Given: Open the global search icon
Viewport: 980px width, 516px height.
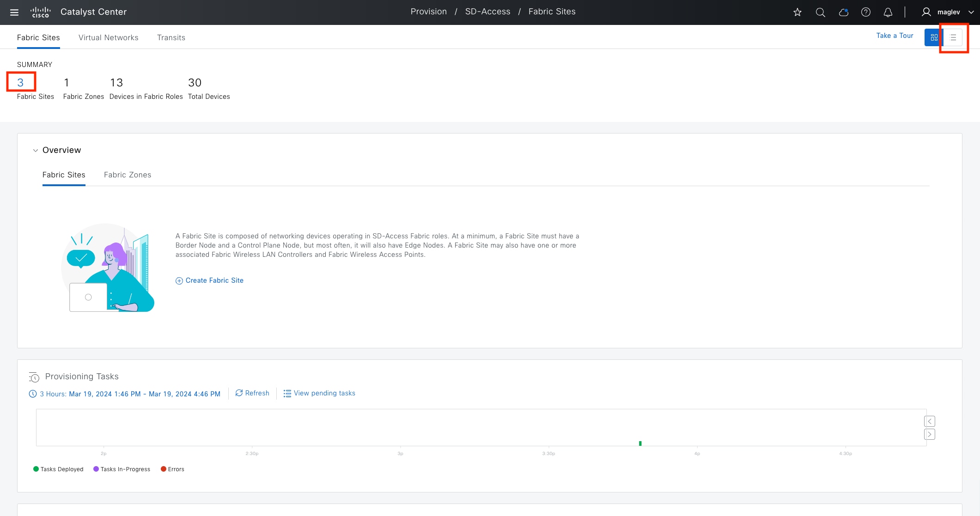Looking at the screenshot, I should (x=821, y=12).
